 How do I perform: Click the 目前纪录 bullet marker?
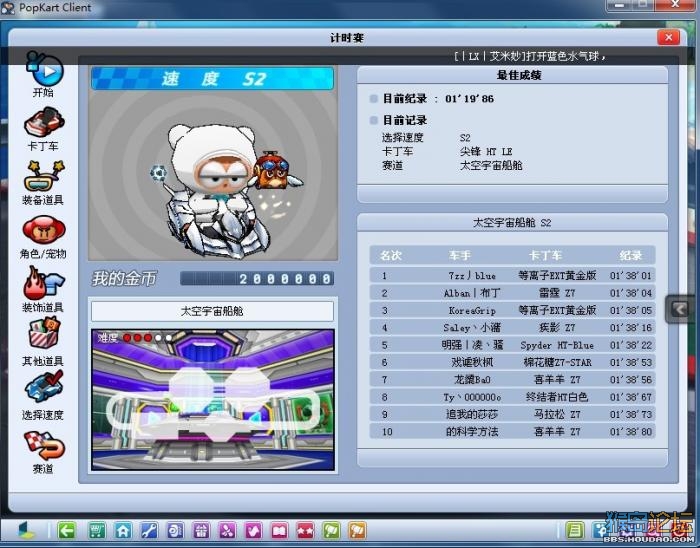point(374,99)
